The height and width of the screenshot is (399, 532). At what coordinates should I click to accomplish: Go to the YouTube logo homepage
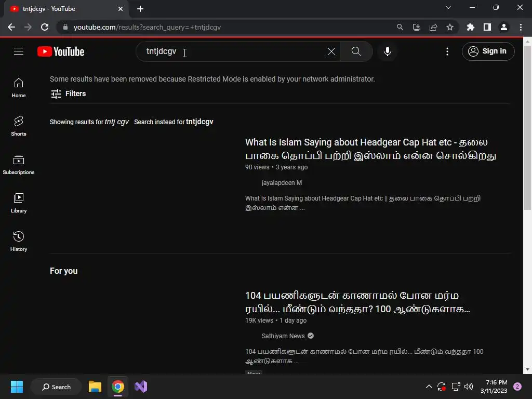point(61,51)
